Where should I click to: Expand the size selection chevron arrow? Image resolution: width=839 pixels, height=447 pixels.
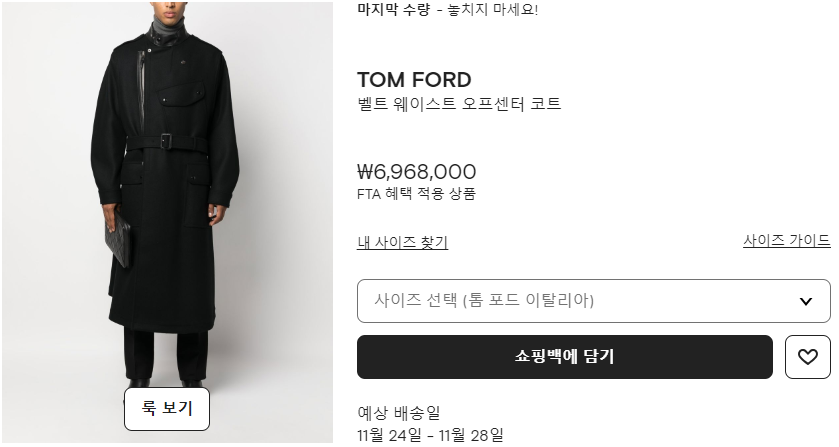point(806,301)
